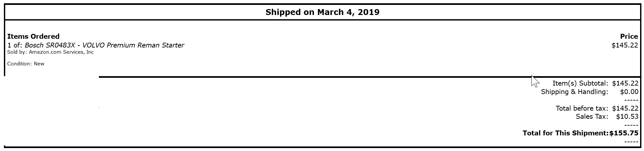Screen dimensions: 644x151
Task: Click the "Items Ordered" heading
Action: 33,36
